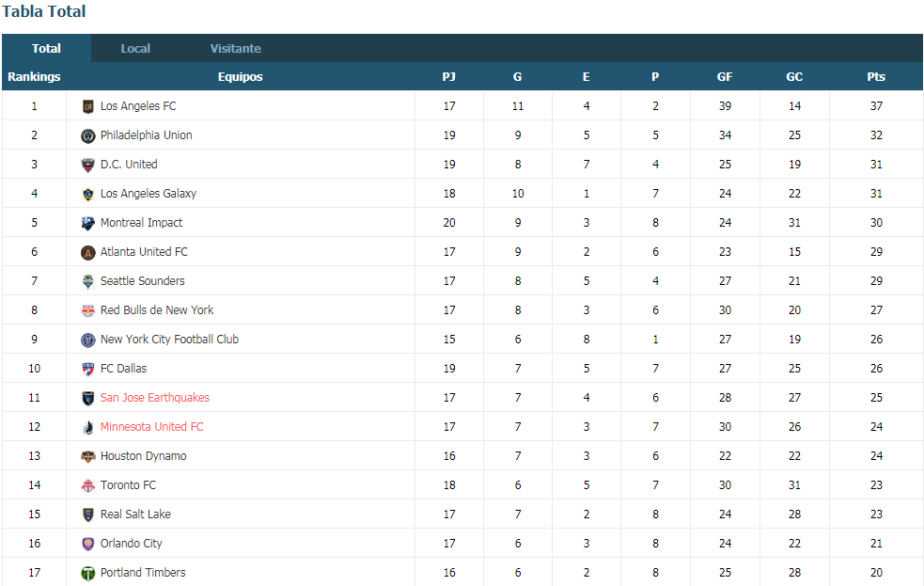Click the Los Angeles Galaxy logo icon
Screen dimensions: 924x586
(87, 195)
